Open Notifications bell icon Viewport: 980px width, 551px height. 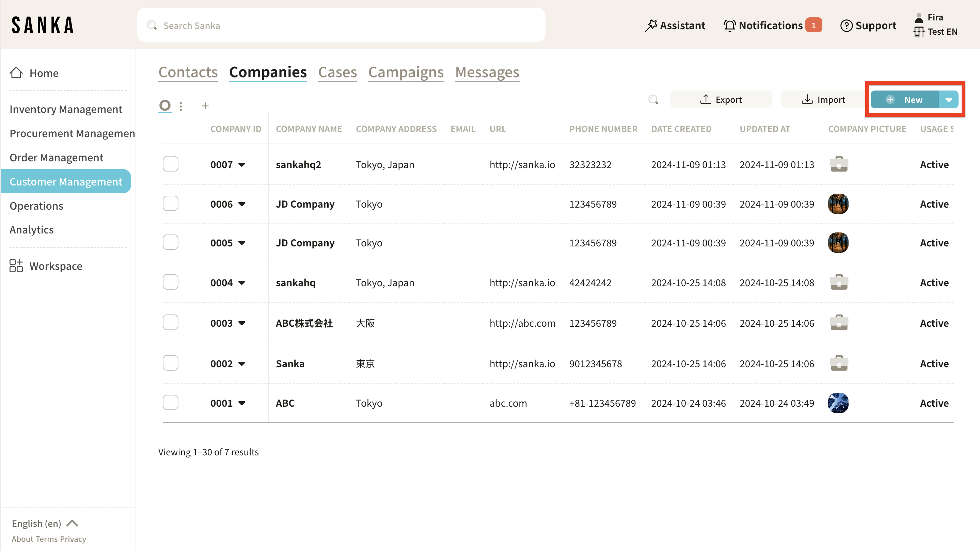click(x=729, y=26)
